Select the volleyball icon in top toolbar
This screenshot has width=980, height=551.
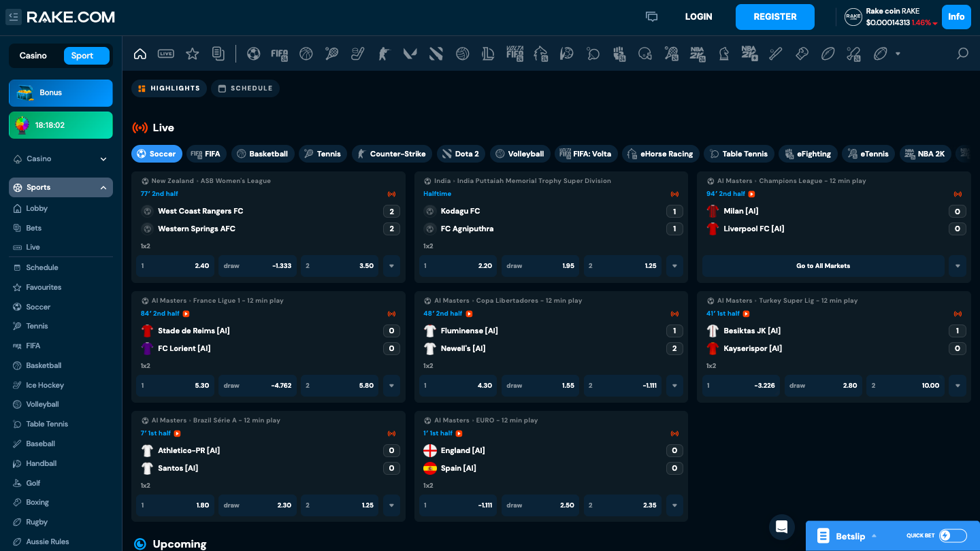(x=463, y=54)
